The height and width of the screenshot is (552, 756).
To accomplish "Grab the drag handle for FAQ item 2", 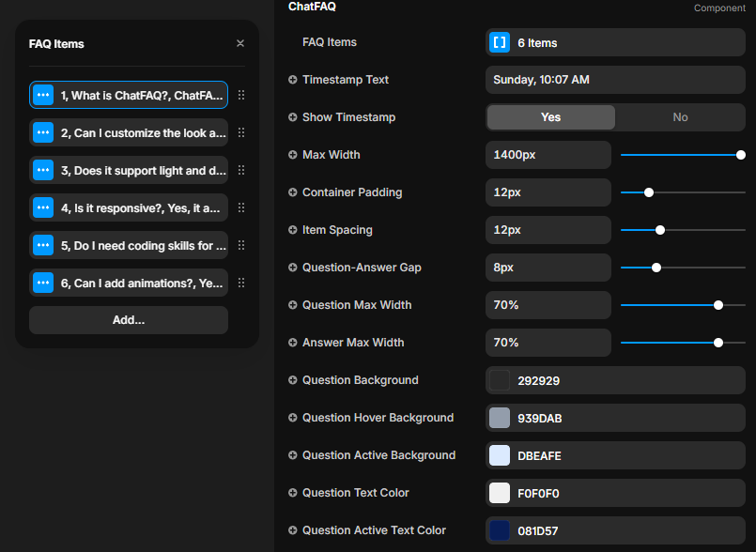I will coord(241,132).
